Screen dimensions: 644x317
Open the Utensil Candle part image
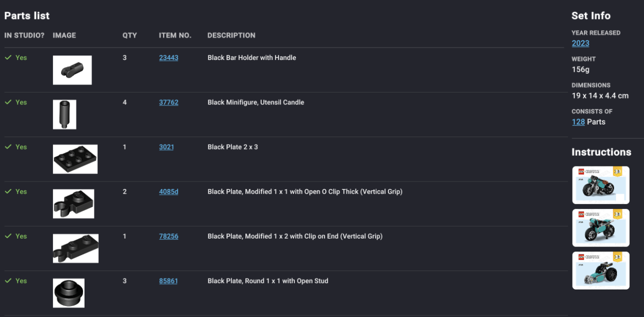click(x=64, y=114)
